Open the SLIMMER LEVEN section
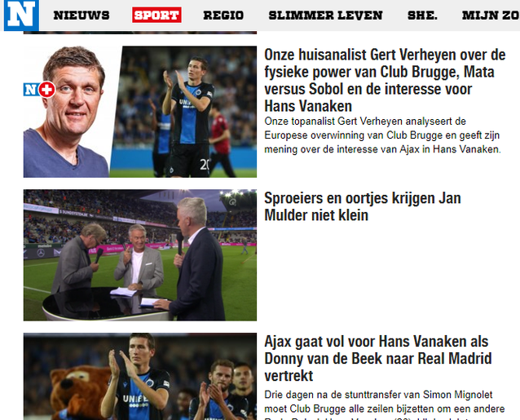 point(325,15)
